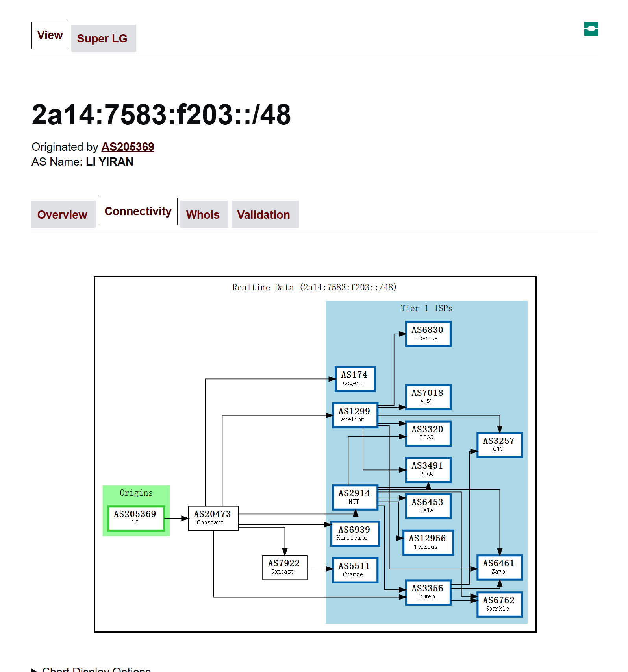Image resolution: width=628 pixels, height=672 pixels.
Task: Click the teal logo icon at top right
Action: [x=591, y=29]
